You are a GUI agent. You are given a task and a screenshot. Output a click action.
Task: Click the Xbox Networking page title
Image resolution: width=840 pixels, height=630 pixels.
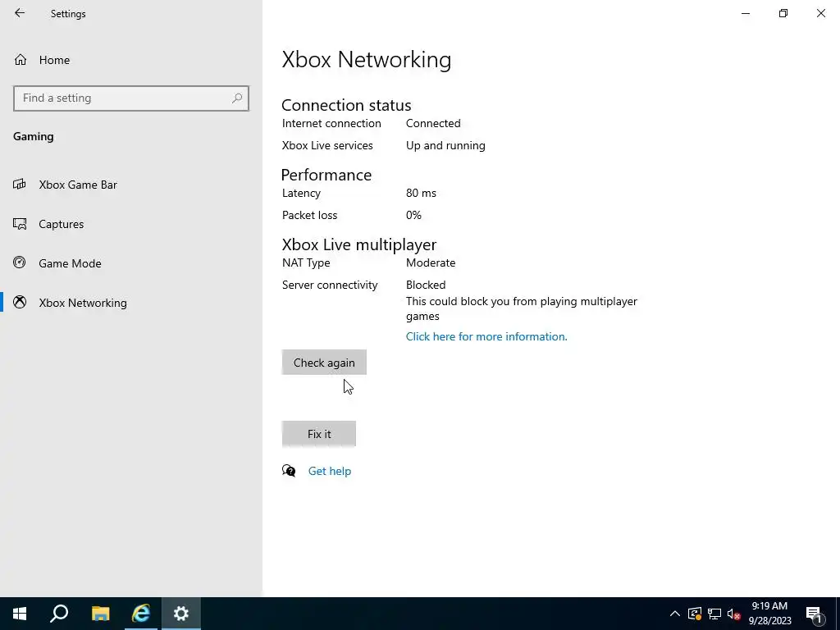367,59
